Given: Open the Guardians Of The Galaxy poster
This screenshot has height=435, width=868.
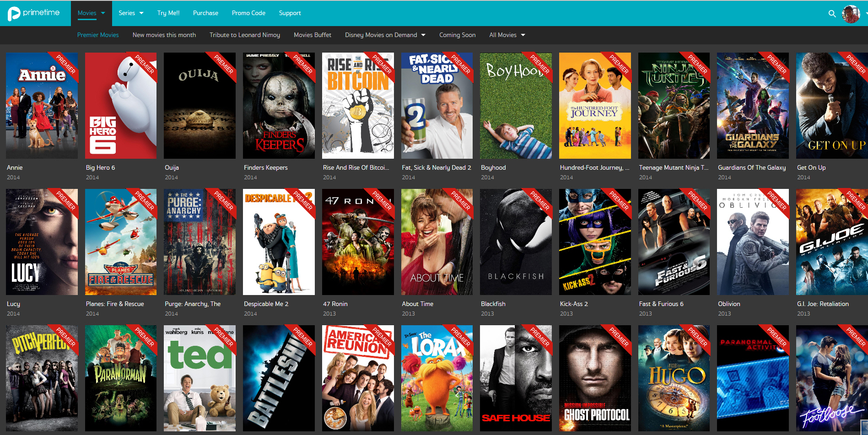Looking at the screenshot, I should click(753, 106).
